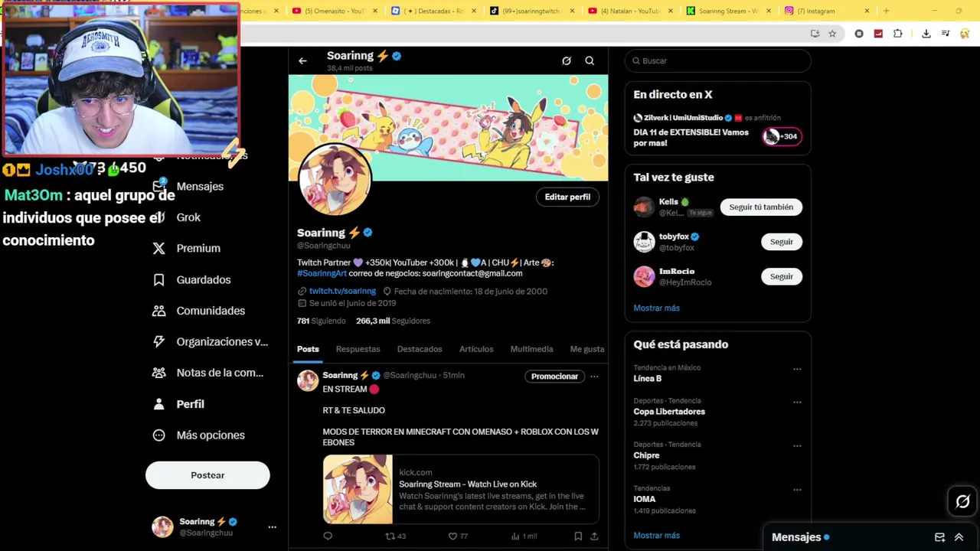The height and width of the screenshot is (551, 980).
Task: Open IOMA trend
Action: pyautogui.click(x=717, y=499)
